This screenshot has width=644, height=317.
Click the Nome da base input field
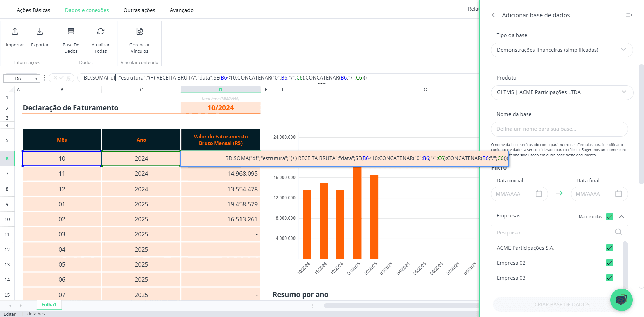559,129
